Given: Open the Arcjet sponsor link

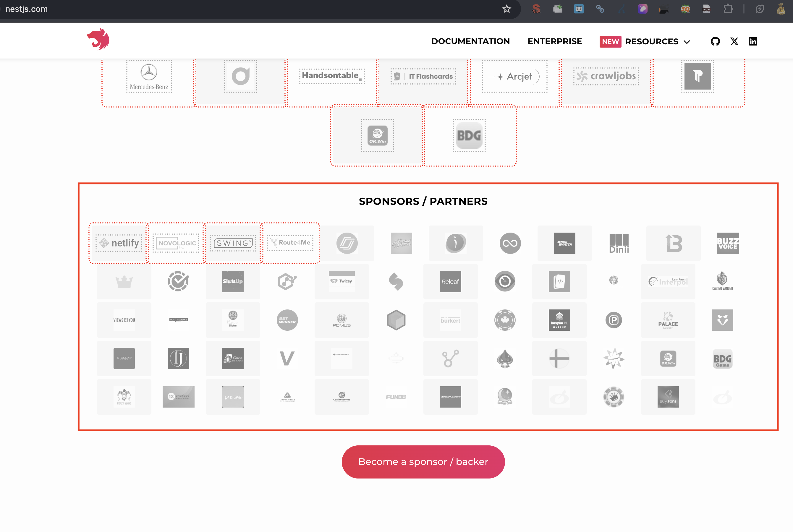Looking at the screenshot, I should pyautogui.click(x=514, y=76).
